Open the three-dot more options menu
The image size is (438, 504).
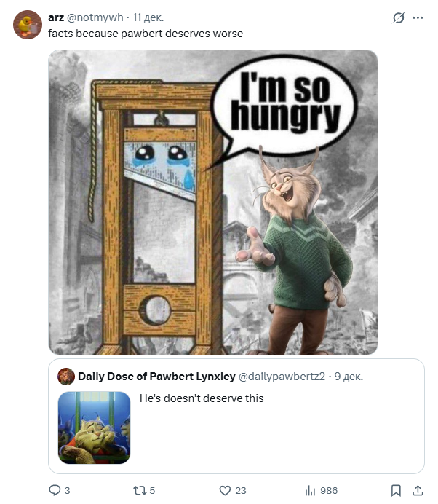click(418, 18)
